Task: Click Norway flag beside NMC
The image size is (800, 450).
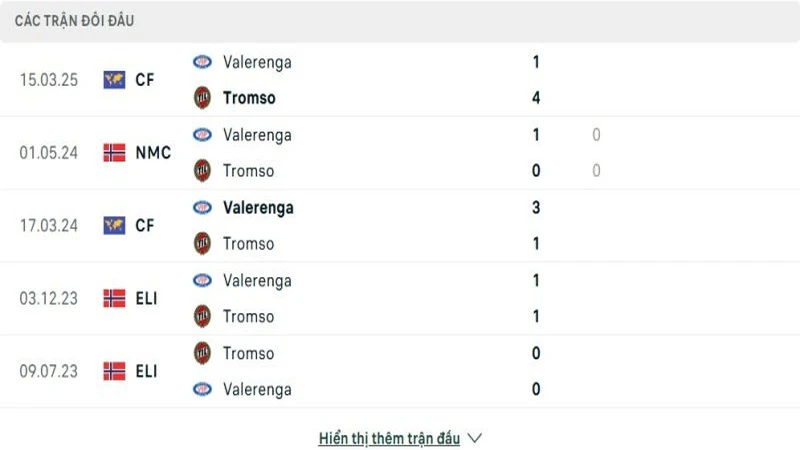Action: [114, 153]
